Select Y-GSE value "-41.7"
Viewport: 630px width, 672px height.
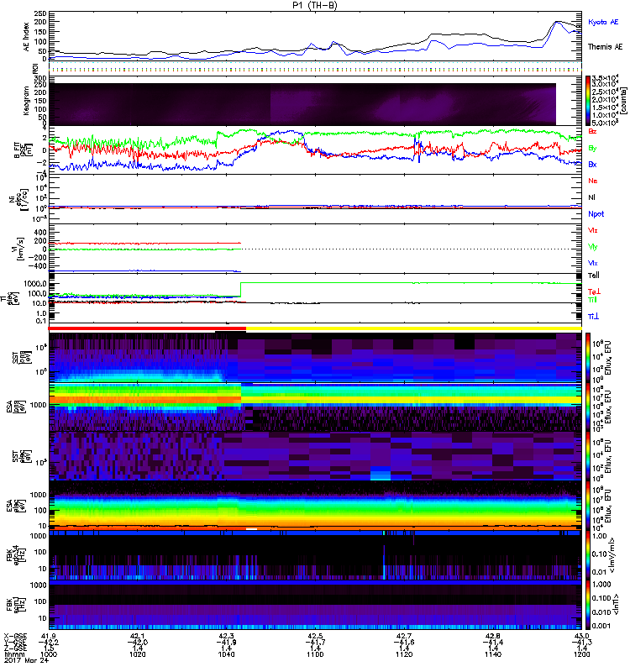click(x=315, y=643)
